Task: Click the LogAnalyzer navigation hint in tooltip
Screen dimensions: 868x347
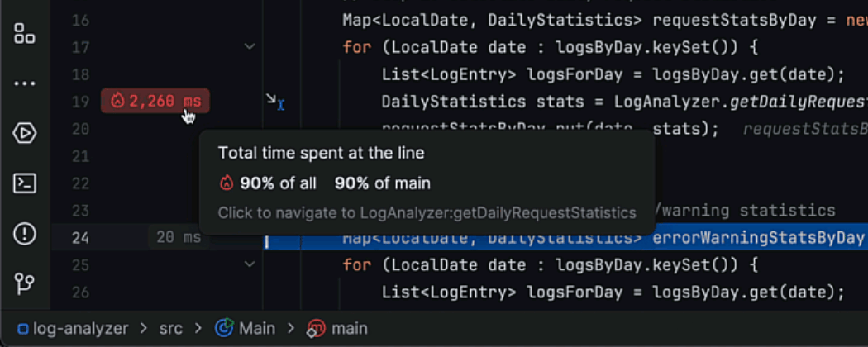Action: (427, 213)
